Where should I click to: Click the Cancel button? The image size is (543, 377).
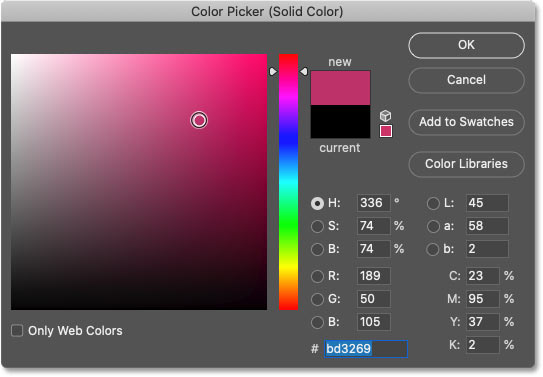466,80
